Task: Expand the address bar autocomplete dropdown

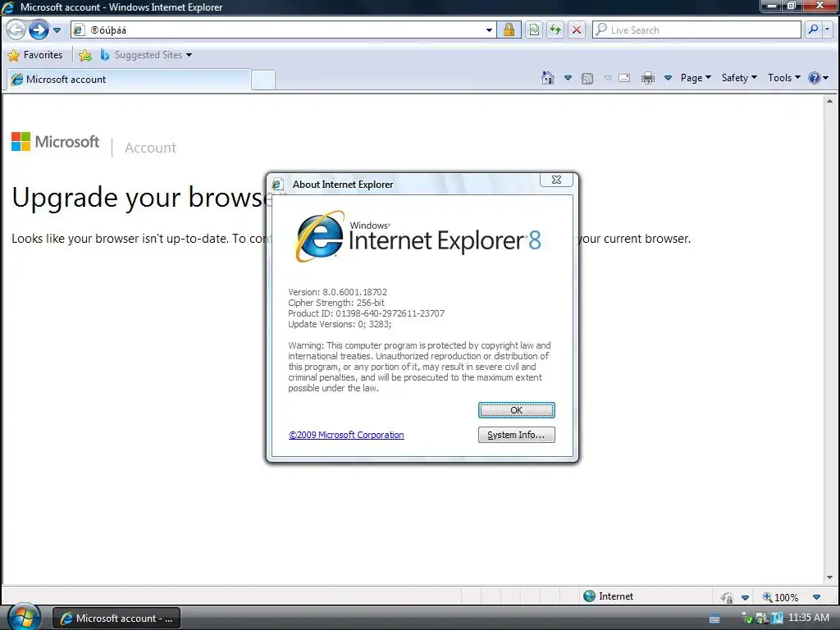Action: pyautogui.click(x=489, y=30)
